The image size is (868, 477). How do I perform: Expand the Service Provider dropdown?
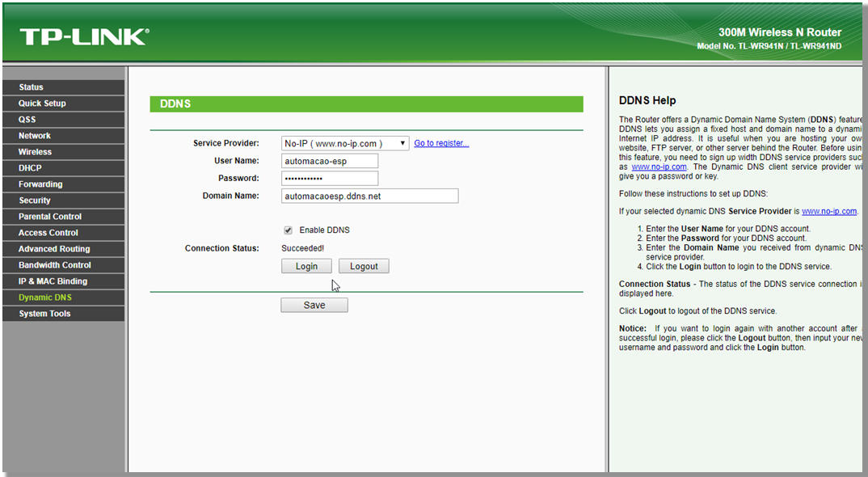click(x=345, y=143)
